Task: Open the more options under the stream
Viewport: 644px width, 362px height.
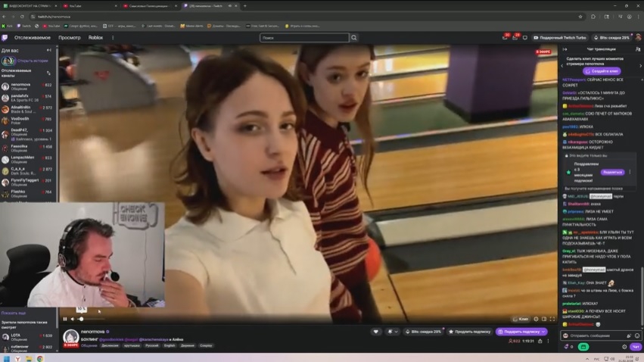Action: point(548,341)
